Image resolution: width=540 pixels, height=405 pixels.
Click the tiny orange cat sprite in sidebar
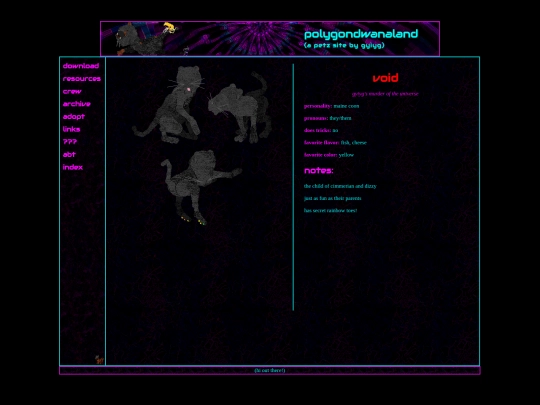point(99,360)
